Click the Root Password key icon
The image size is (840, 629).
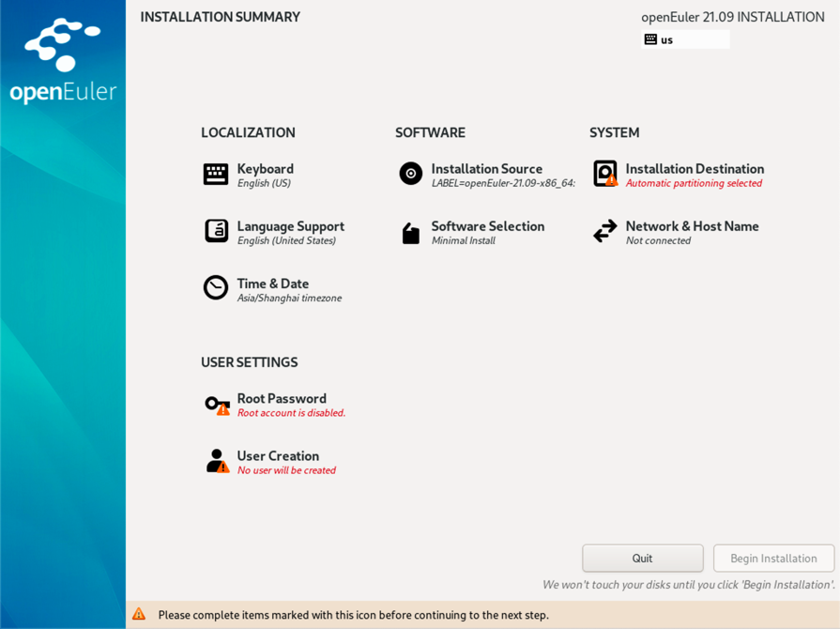point(217,405)
